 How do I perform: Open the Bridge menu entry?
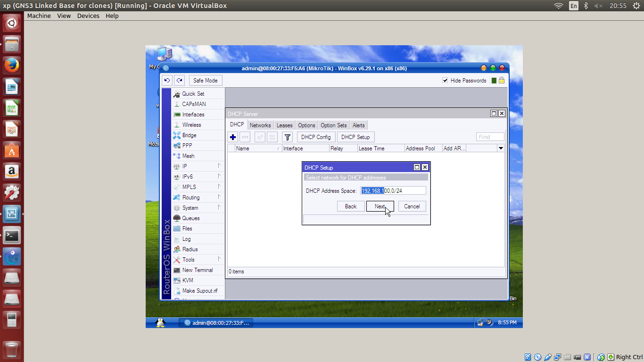[x=198, y=135]
